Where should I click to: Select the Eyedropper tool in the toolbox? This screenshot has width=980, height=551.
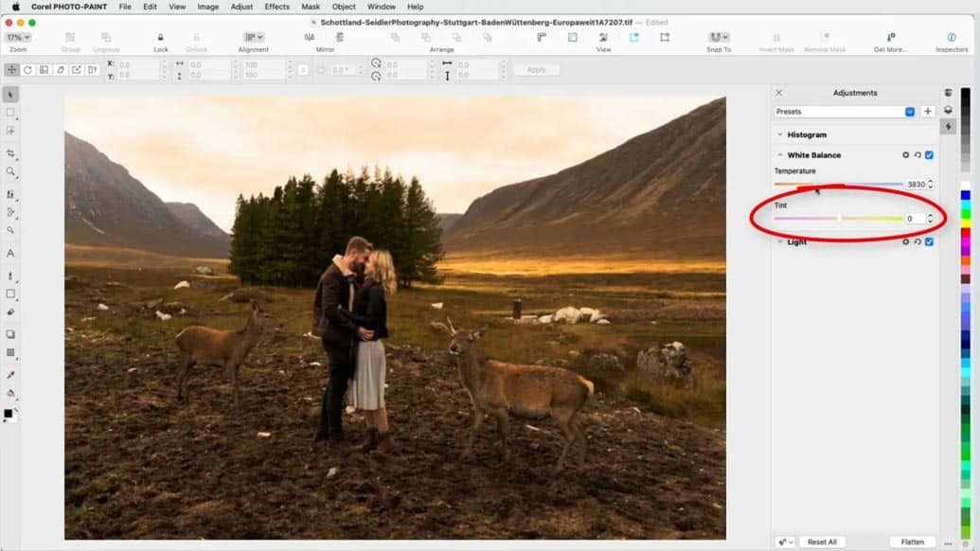[x=10, y=375]
